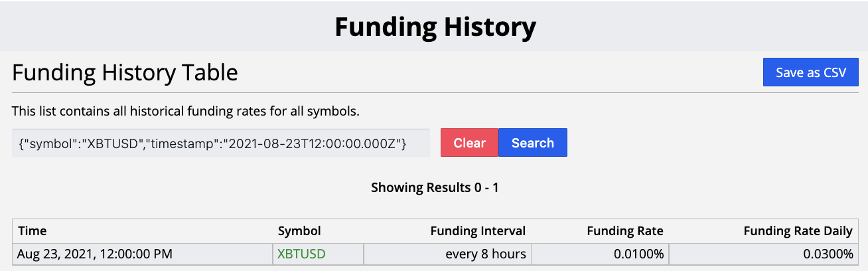868x271 pixels.
Task: Clear the current filter query
Action: pos(469,143)
